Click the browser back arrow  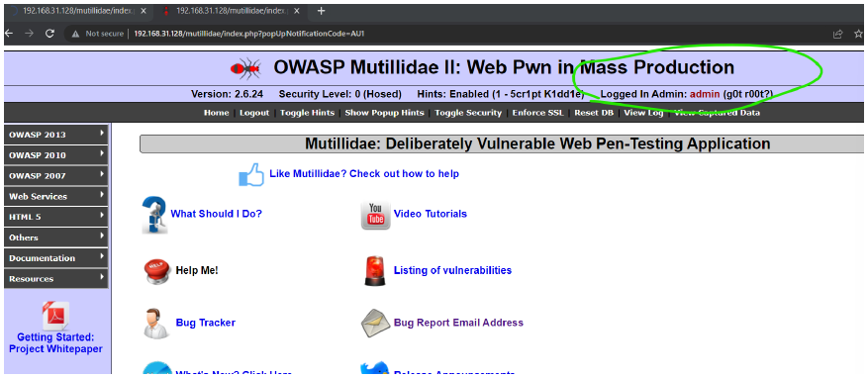click(8, 34)
